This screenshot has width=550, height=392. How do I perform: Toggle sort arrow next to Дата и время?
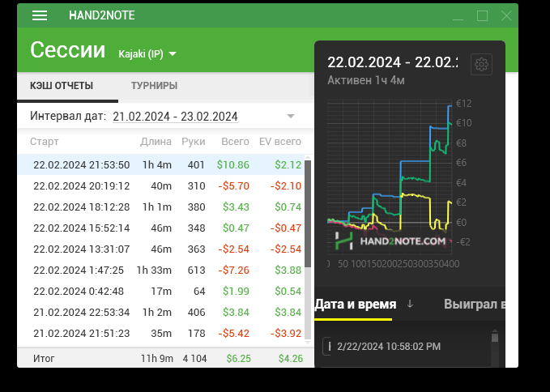click(x=410, y=305)
